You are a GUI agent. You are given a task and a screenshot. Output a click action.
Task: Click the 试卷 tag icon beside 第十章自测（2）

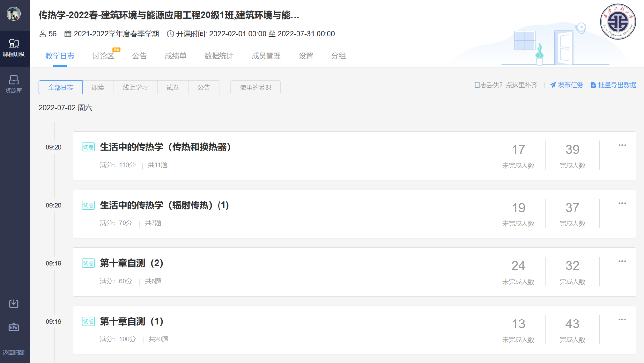(88, 263)
